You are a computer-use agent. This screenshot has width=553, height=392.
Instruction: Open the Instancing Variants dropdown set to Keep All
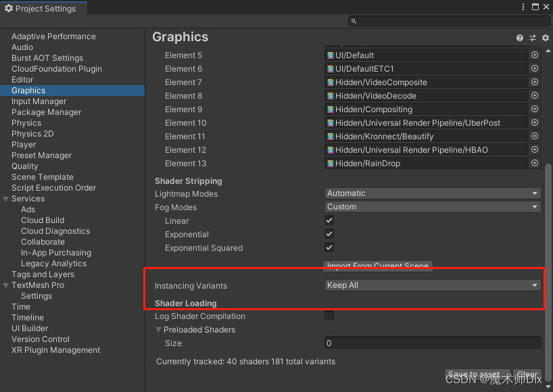[x=432, y=285]
